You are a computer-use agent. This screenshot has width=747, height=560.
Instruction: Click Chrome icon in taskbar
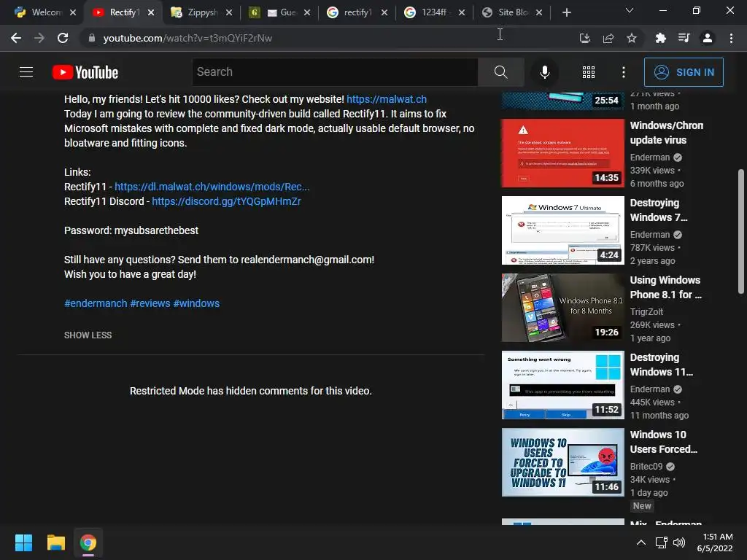tap(88, 542)
